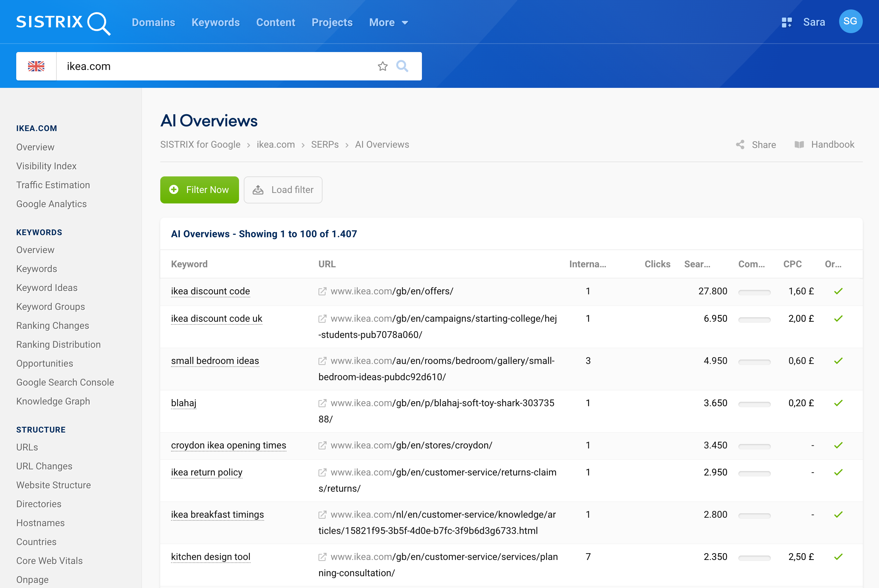This screenshot has width=879, height=588.
Task: Open Ranking Changes in sidebar
Action: pyautogui.click(x=52, y=325)
